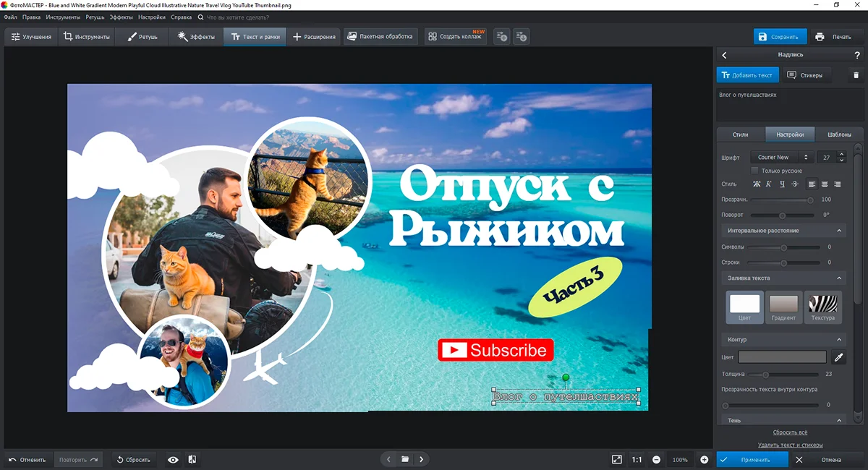Click the before/after compare icon
The image size is (868, 470).
(x=192, y=459)
